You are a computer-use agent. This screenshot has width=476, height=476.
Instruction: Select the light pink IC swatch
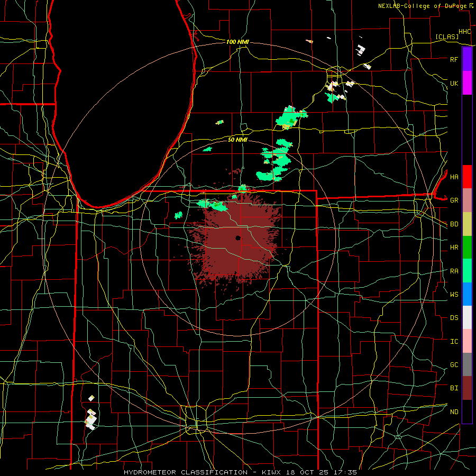tap(467, 341)
